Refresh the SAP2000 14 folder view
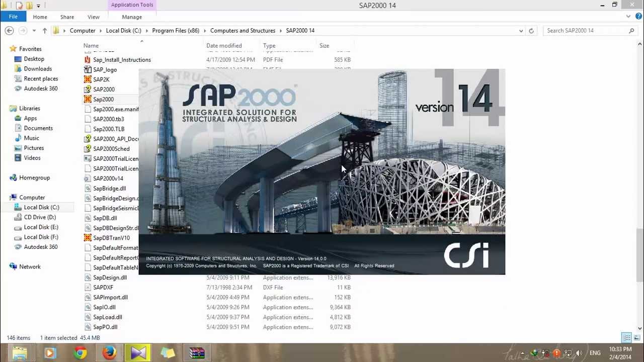 531,31
